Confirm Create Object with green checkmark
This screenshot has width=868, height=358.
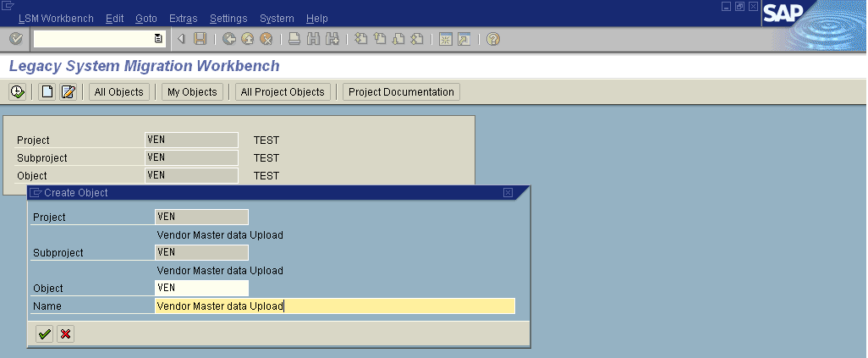tap(44, 334)
